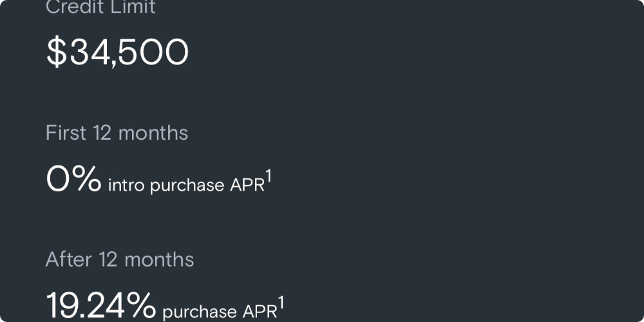644x322 pixels.
Task: Click "months" in the After 12 months label
Action: pyautogui.click(x=160, y=260)
